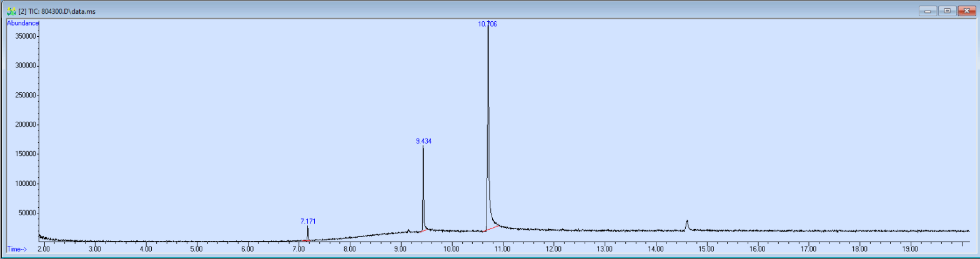This screenshot has height=259, width=980.
Task: Close the TIC 804300.D data.ms window
Action: point(967,11)
